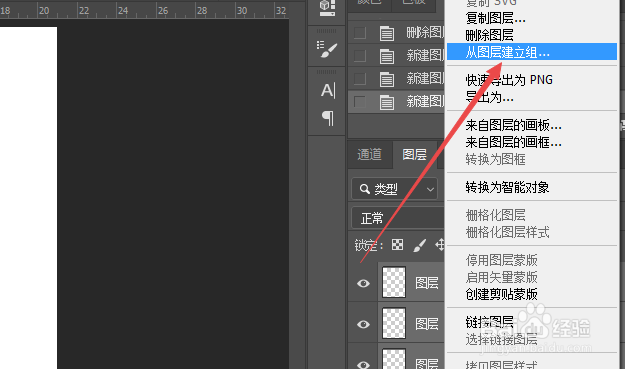Click 转换为图框 menu item
625x369 pixels.
click(x=495, y=159)
